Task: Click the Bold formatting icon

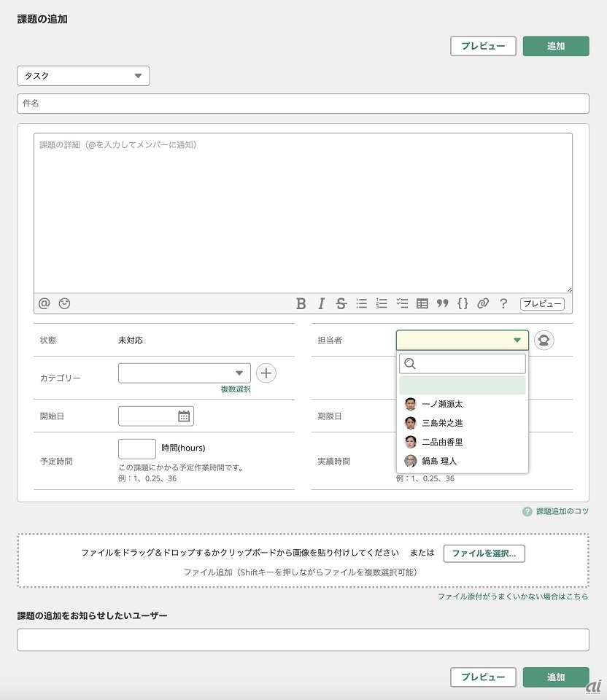Action: click(301, 304)
